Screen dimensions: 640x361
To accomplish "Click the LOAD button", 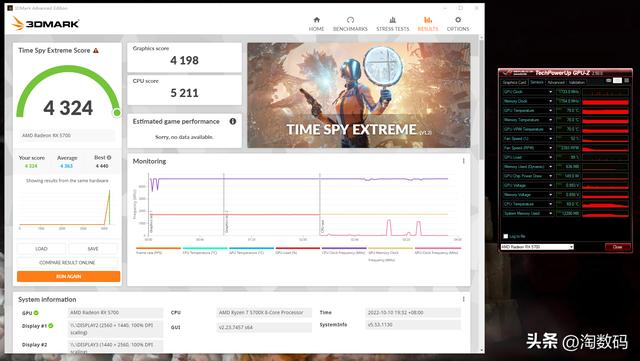I will pos(41,249).
